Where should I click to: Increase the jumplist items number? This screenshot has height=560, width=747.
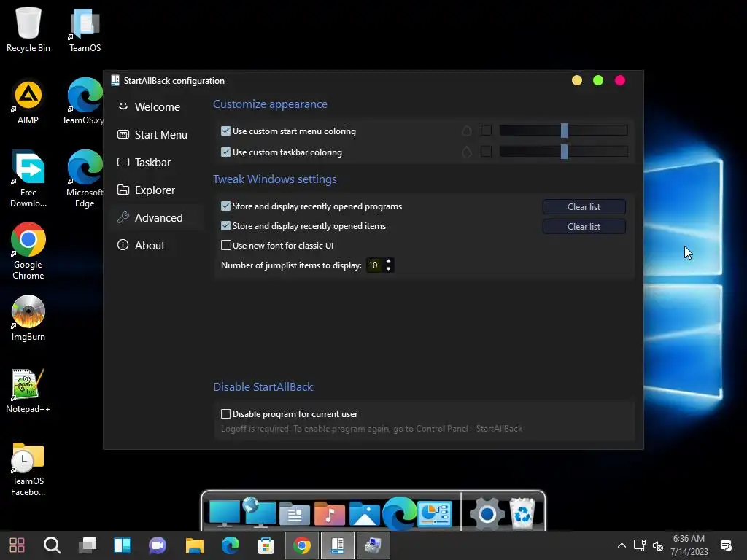click(389, 261)
